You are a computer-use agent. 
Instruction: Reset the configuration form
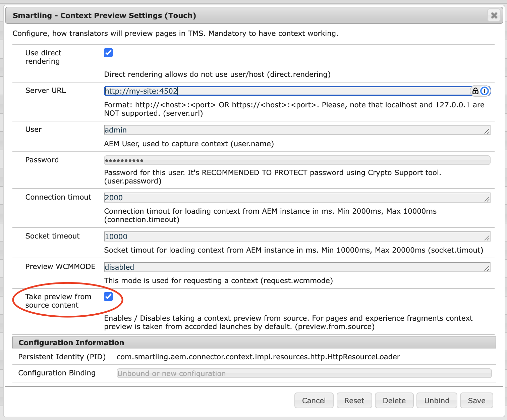[354, 400]
